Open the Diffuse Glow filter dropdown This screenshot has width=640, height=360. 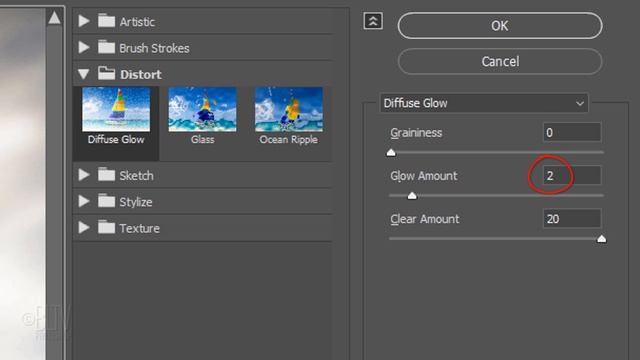pos(484,103)
